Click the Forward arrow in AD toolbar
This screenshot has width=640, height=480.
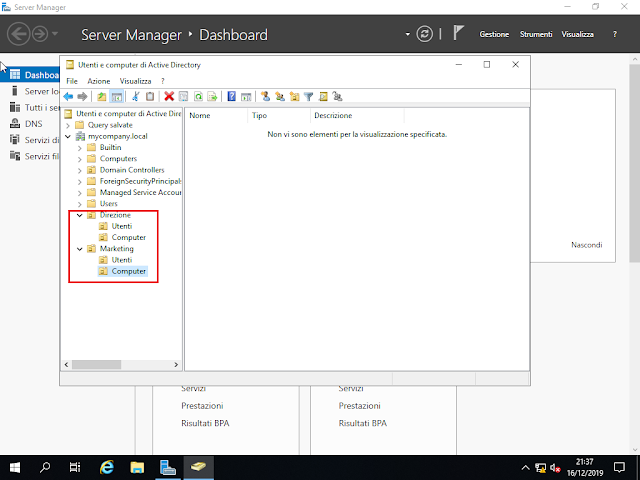[82, 97]
